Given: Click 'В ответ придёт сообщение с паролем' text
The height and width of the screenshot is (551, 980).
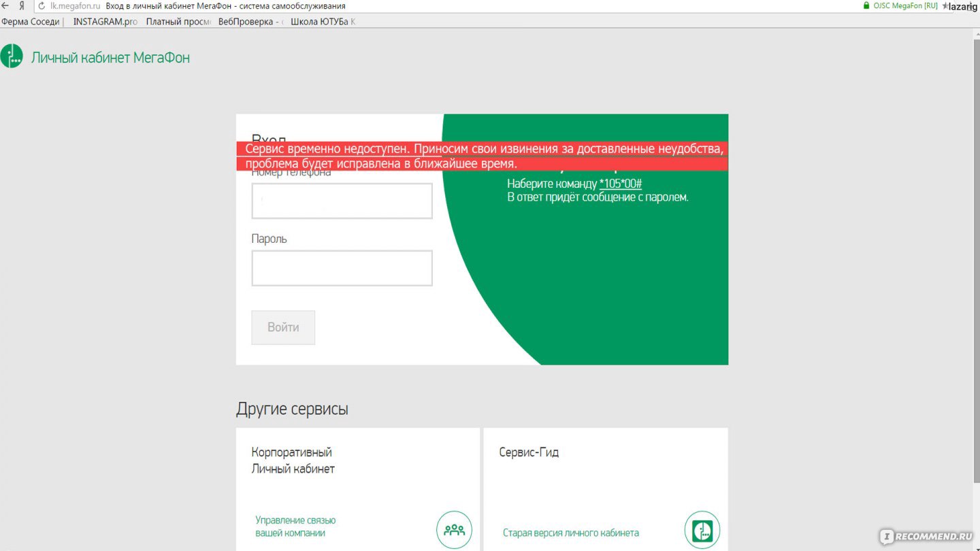Looking at the screenshot, I should (x=598, y=197).
